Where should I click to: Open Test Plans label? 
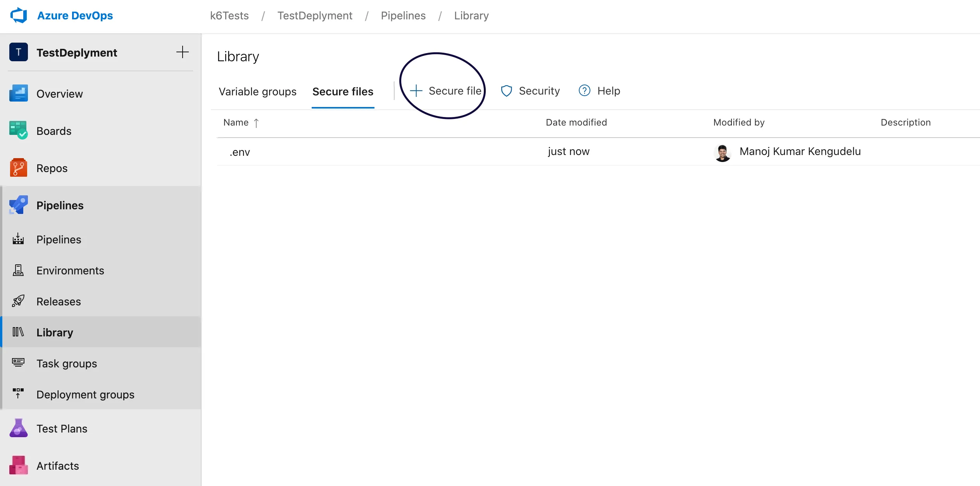(x=62, y=429)
